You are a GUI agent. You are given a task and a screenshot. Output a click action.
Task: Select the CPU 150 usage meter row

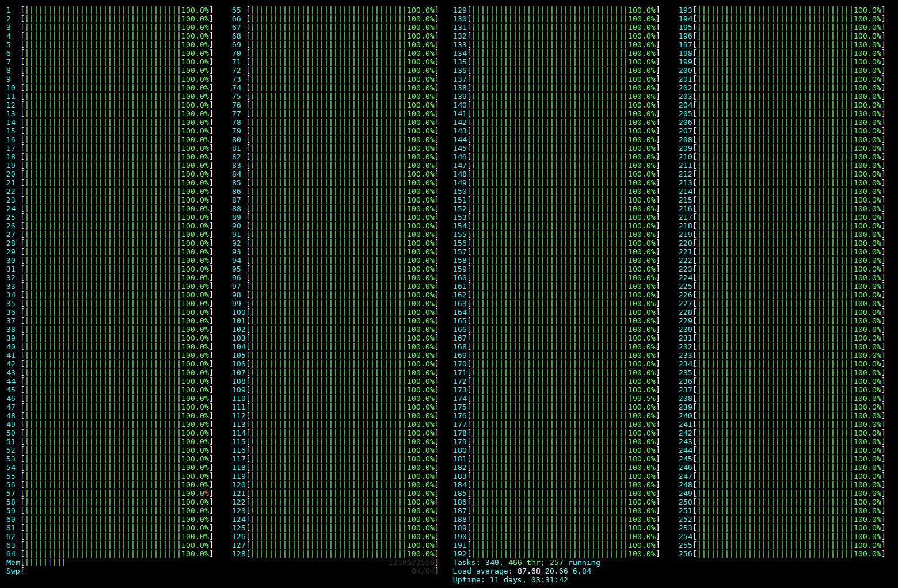(556, 192)
